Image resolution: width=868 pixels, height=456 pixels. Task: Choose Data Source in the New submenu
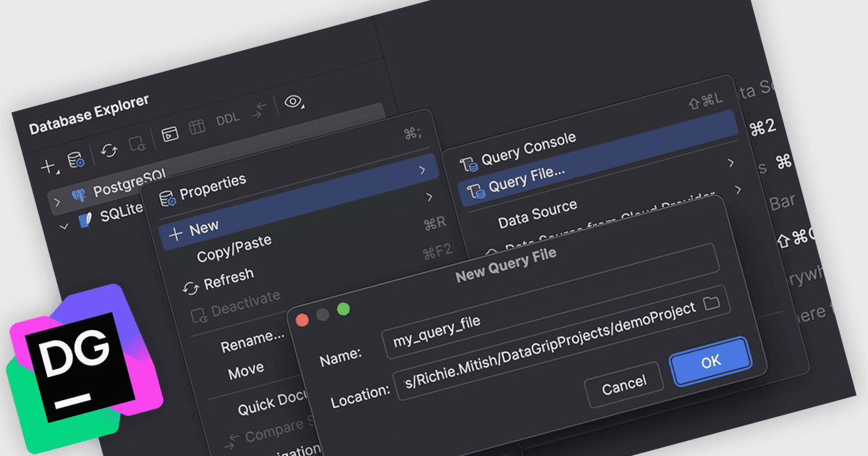pos(537,214)
